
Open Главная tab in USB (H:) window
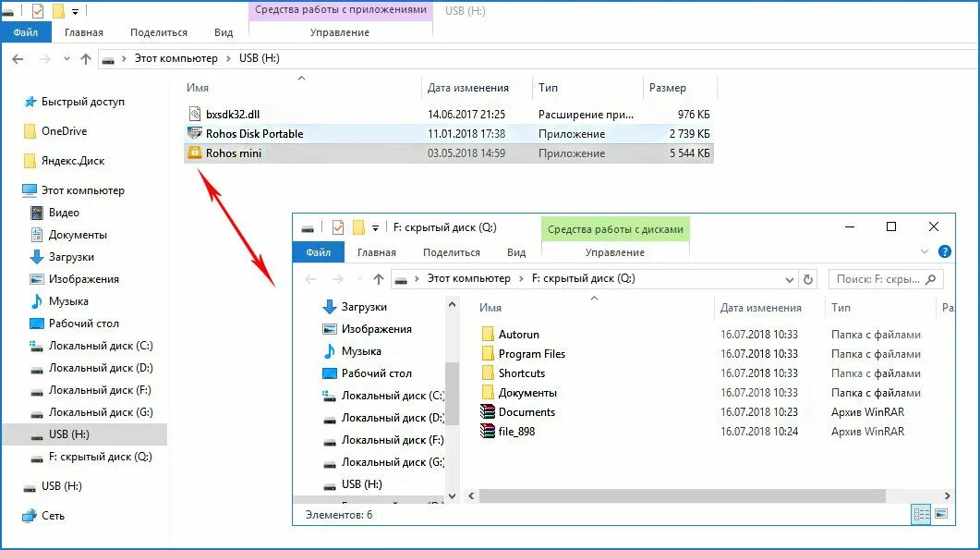pos(84,32)
